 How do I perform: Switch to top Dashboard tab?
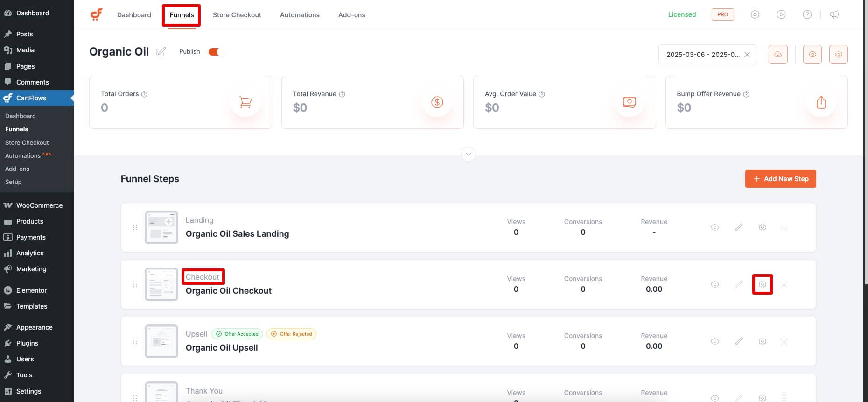pos(134,15)
